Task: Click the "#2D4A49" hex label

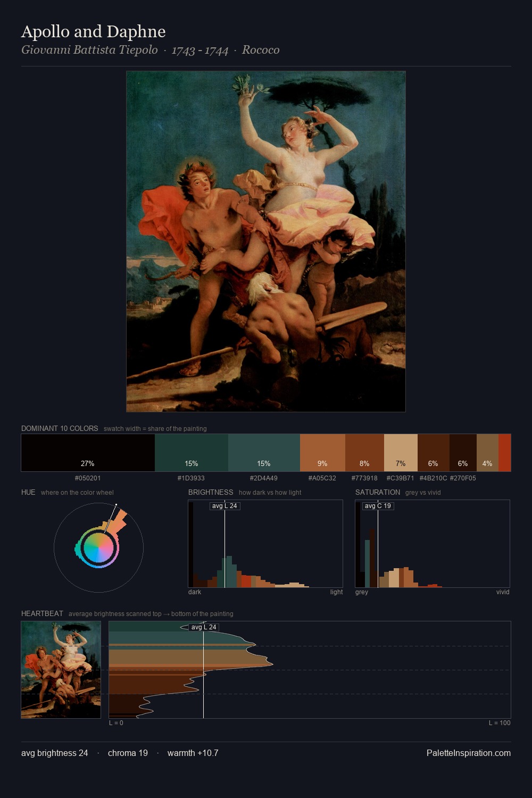Action: pyautogui.click(x=264, y=478)
